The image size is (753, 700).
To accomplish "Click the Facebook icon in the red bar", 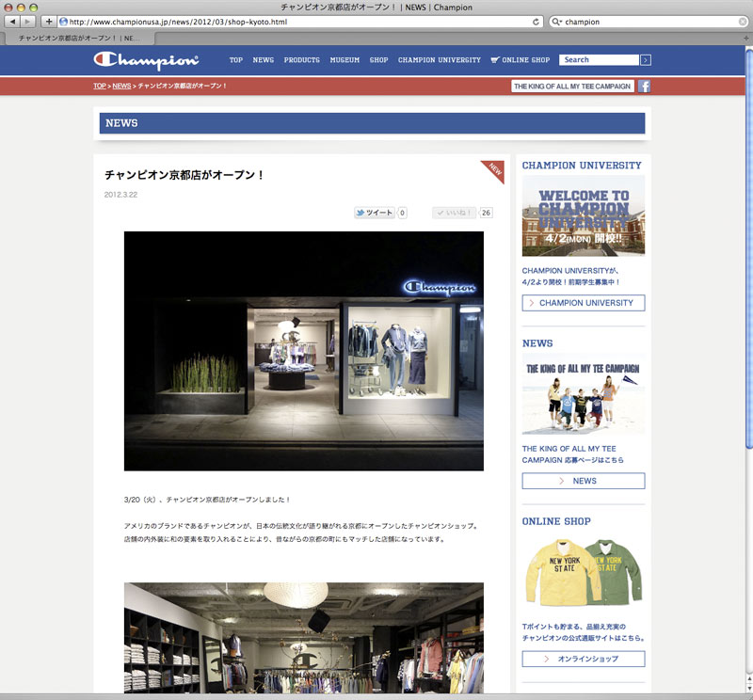I will [645, 87].
